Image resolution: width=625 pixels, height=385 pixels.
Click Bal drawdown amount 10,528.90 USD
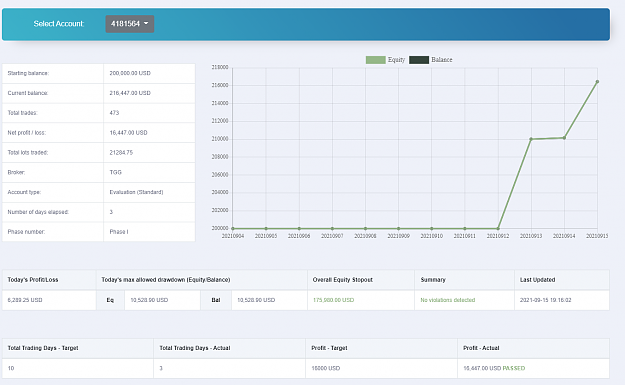[x=256, y=300]
